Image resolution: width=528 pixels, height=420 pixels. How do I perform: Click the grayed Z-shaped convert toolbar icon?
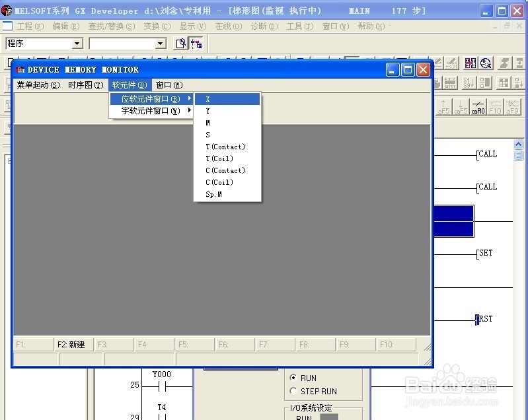504,63
